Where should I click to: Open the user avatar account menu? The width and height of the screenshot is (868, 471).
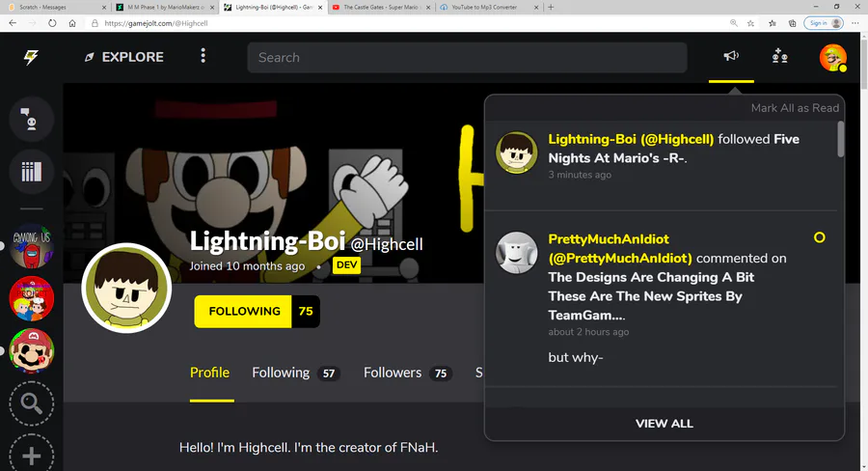click(833, 58)
